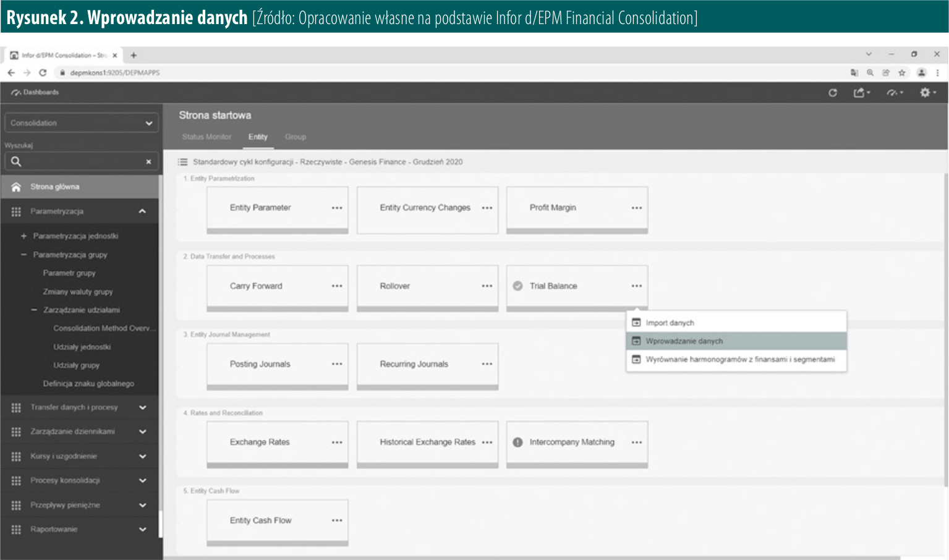Click the Trial Balance completed check icon

pos(517,286)
